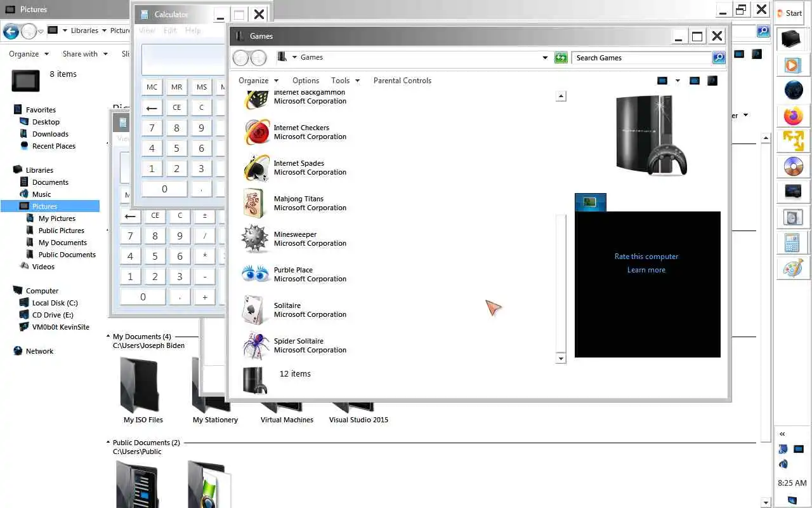Click the Pictures window back button
The width and height of the screenshot is (812, 508).
click(11, 30)
